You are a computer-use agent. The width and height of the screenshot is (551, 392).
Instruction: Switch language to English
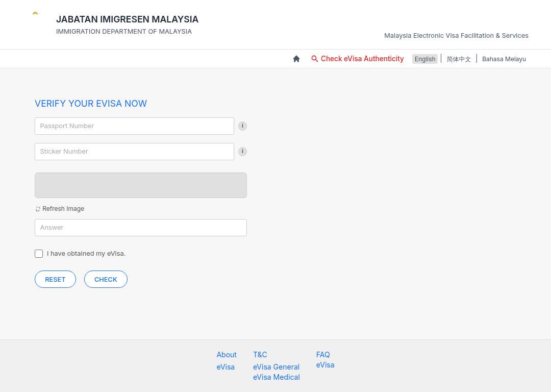tap(425, 59)
